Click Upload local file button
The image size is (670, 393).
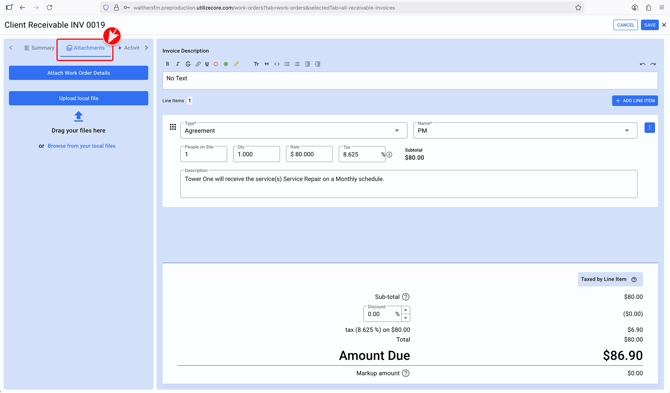click(x=79, y=98)
